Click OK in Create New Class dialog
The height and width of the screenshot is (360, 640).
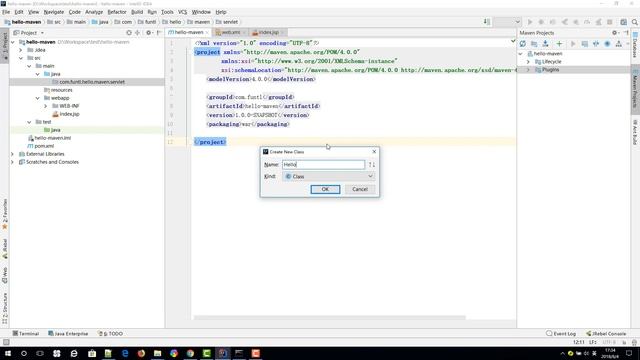[x=325, y=189]
